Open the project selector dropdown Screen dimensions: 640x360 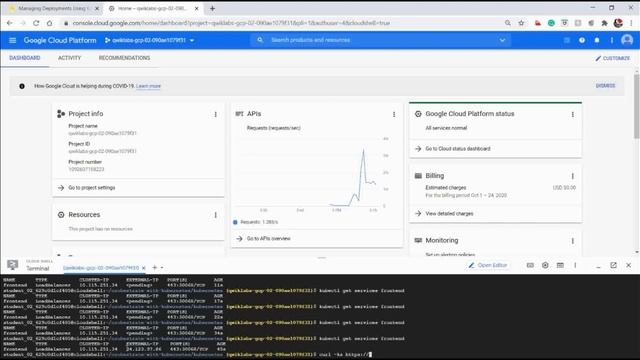coord(149,40)
